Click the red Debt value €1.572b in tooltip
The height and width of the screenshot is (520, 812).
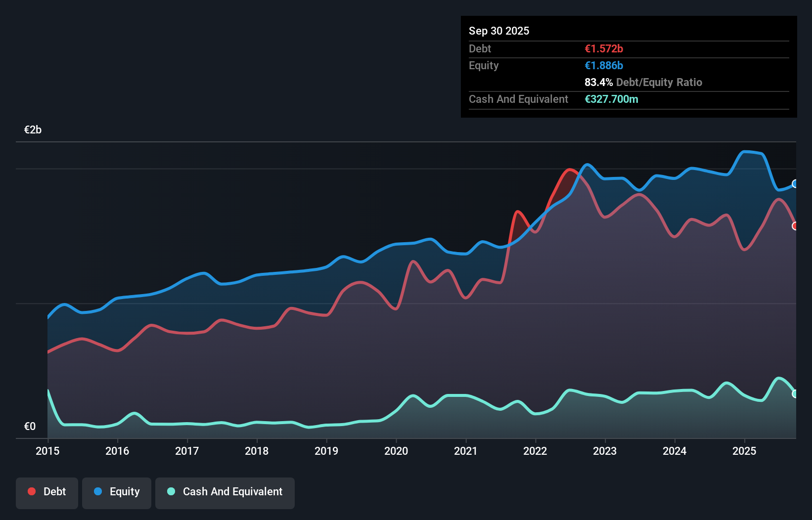pyautogui.click(x=604, y=48)
